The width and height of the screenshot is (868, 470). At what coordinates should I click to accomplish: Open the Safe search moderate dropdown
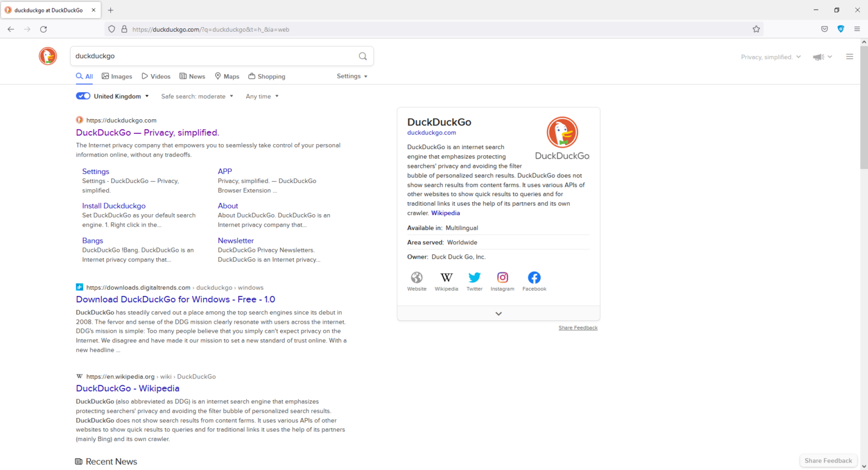tap(197, 96)
